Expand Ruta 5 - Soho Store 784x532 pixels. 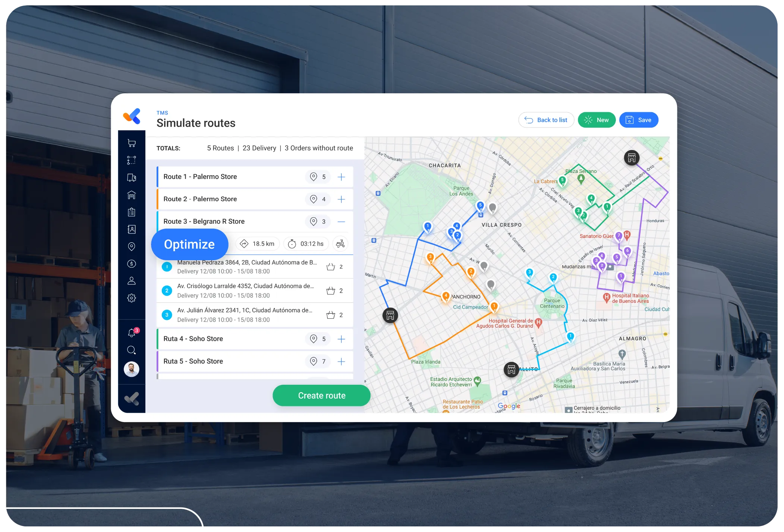[x=341, y=361]
